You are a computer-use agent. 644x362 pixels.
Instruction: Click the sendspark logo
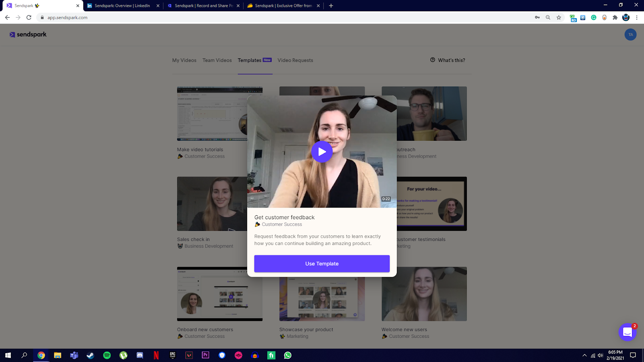[x=28, y=35]
